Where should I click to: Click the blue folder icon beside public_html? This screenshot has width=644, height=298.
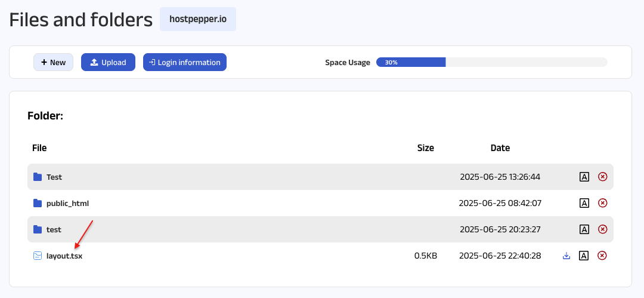(x=38, y=203)
